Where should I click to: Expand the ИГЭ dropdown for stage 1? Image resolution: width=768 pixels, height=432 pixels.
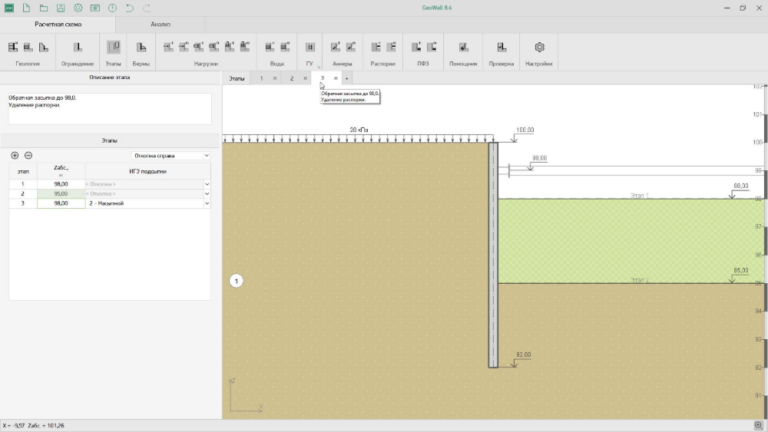pos(207,184)
